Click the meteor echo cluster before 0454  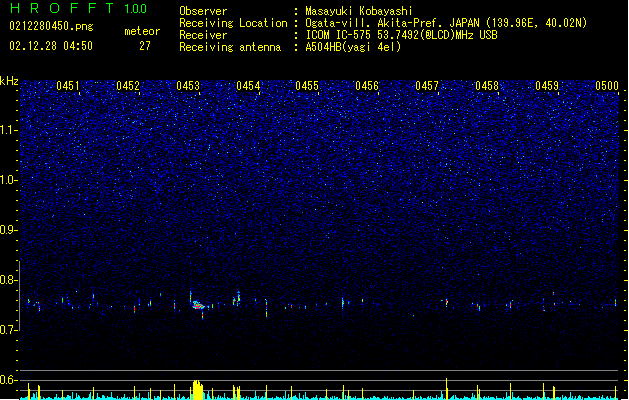coord(237,299)
